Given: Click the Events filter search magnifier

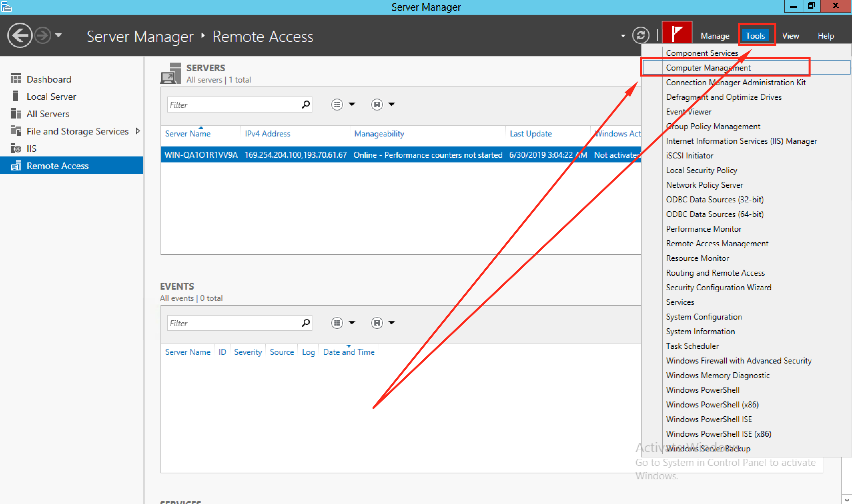Looking at the screenshot, I should 306,323.
